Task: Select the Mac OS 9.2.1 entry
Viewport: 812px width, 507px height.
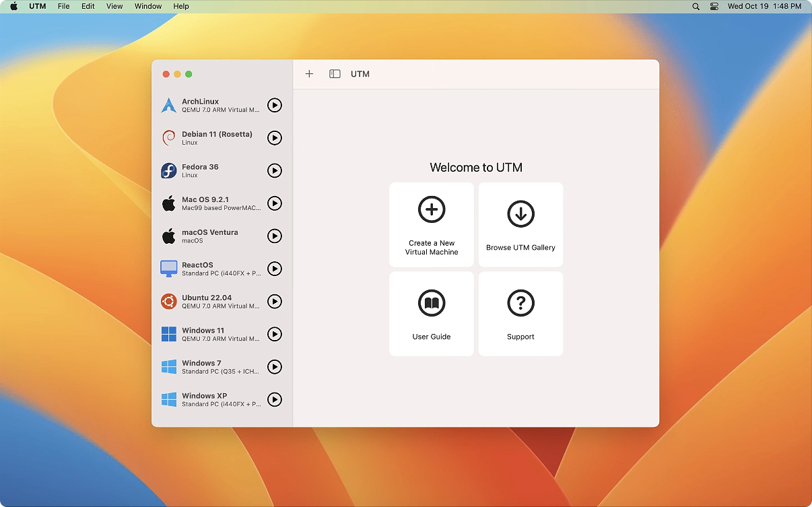Action: (x=209, y=203)
